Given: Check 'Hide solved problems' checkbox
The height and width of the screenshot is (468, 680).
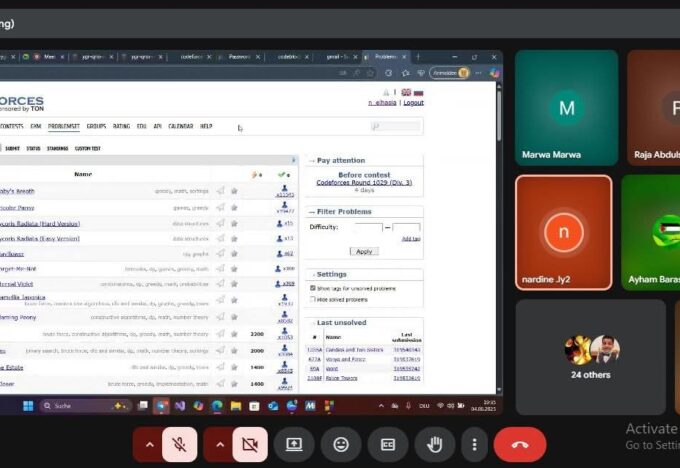Looking at the screenshot, I should [314, 299].
